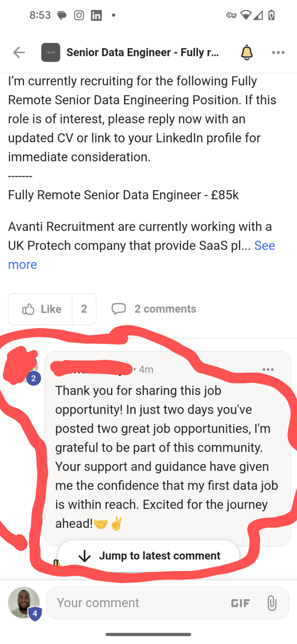
Task: Tap the like count showing 2
Action: pos(84,309)
